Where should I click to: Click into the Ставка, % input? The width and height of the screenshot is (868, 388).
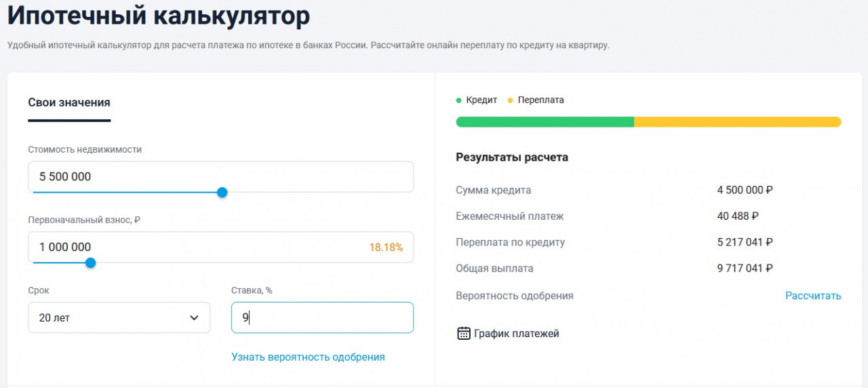322,317
